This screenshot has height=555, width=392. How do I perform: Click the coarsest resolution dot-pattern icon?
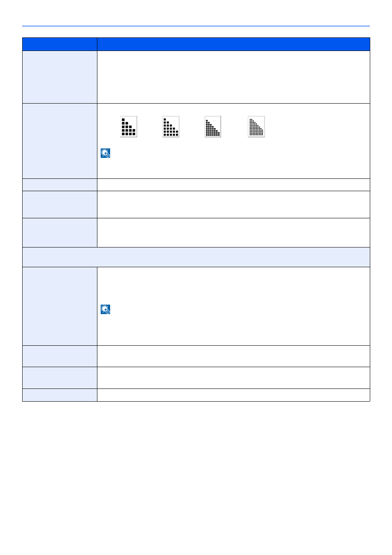129,127
